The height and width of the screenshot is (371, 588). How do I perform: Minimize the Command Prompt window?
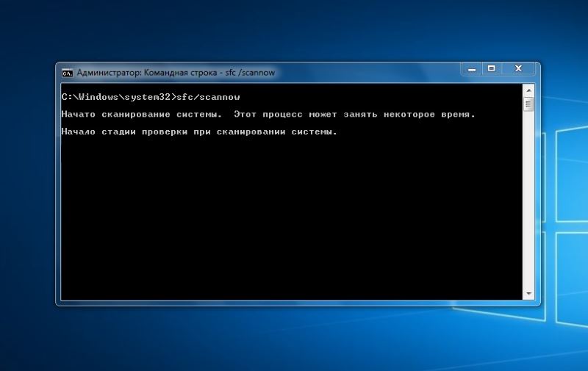472,69
